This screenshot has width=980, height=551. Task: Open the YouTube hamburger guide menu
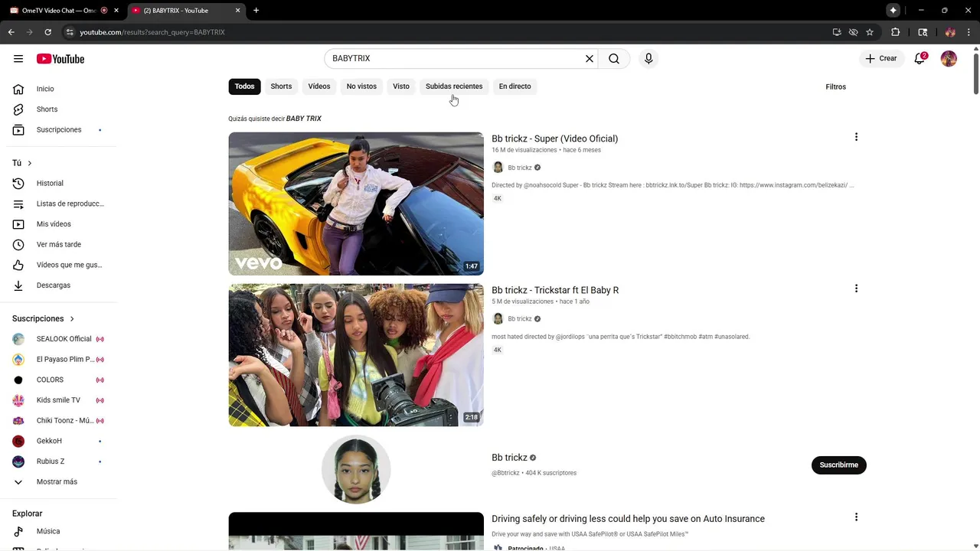pos(18,59)
